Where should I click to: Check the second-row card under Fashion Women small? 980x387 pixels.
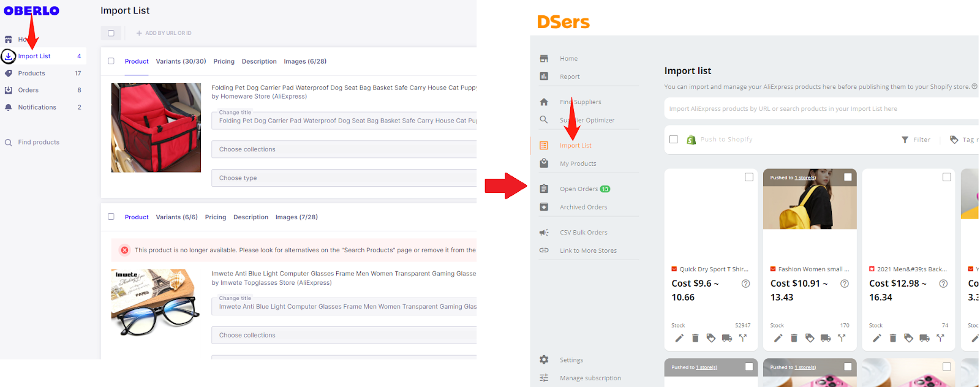[x=848, y=367]
